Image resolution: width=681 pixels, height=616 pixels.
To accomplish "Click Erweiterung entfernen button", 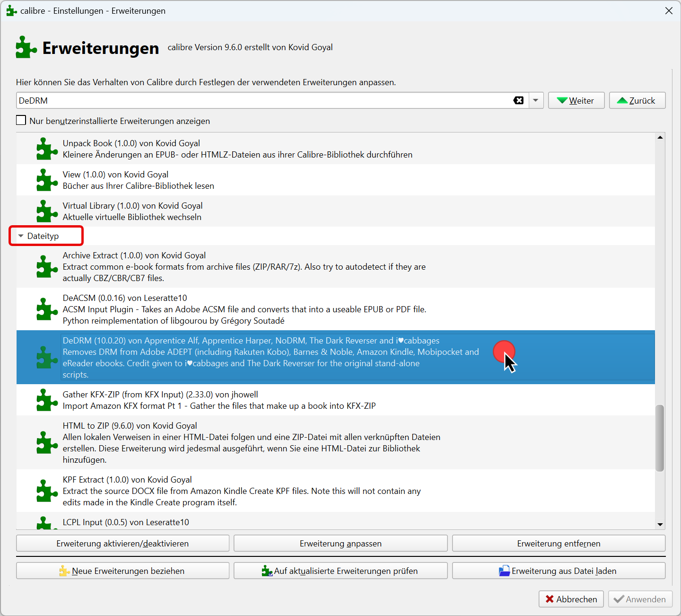I will pos(559,543).
